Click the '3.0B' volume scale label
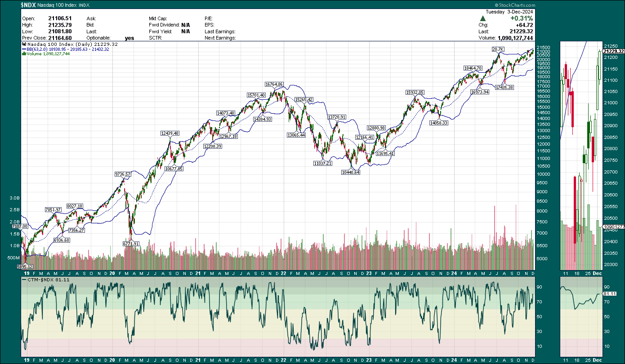This screenshot has width=625, height=364. (16, 198)
